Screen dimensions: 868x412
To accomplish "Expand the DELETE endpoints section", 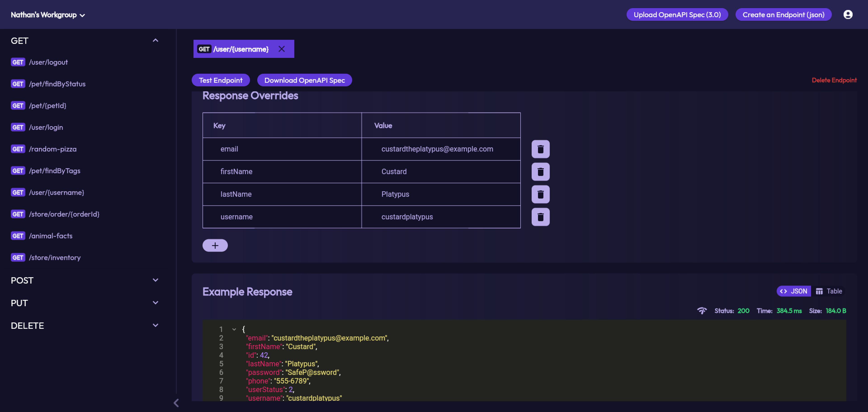I will click(x=155, y=325).
